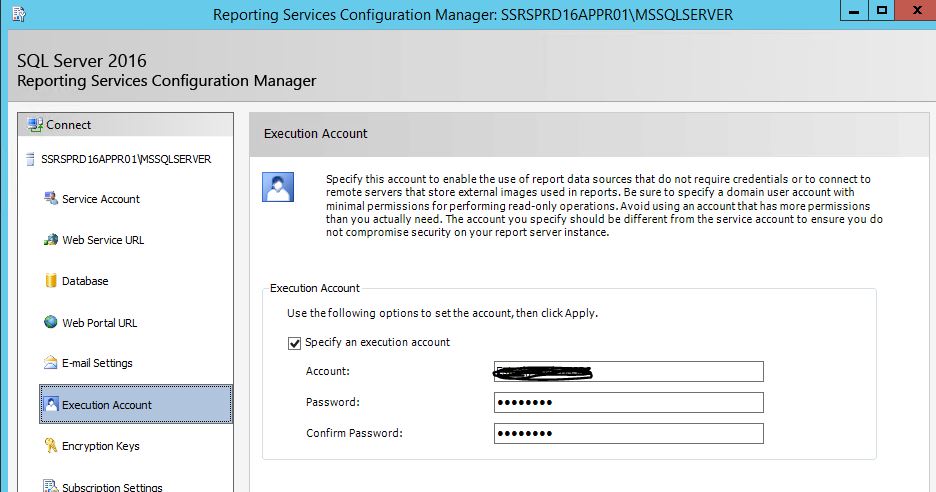Click the Account input field

point(628,372)
